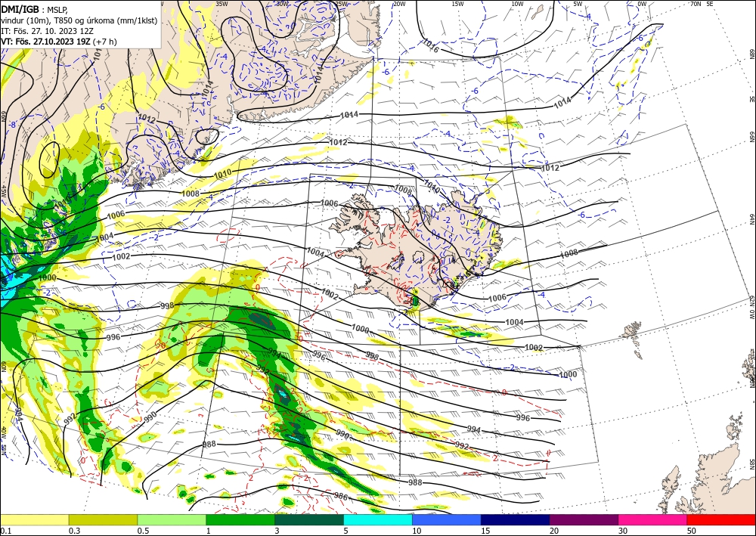This screenshot has width=756, height=536.
Task: Click the legend value 0.5
Action: click(x=143, y=531)
